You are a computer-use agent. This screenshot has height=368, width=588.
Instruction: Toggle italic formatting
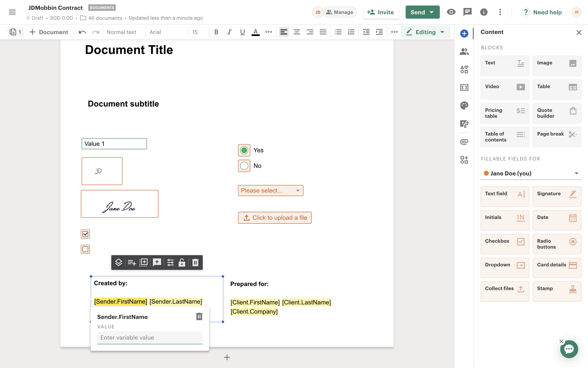(229, 32)
